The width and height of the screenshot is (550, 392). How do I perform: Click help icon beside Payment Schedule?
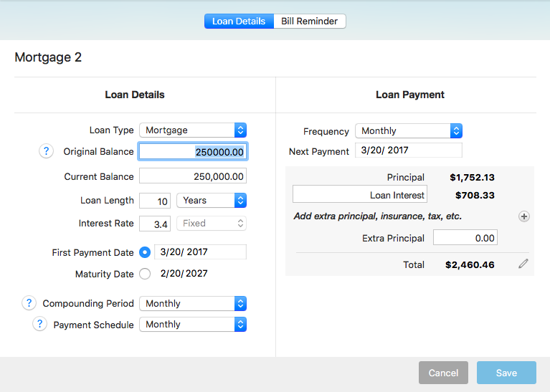[x=40, y=324]
